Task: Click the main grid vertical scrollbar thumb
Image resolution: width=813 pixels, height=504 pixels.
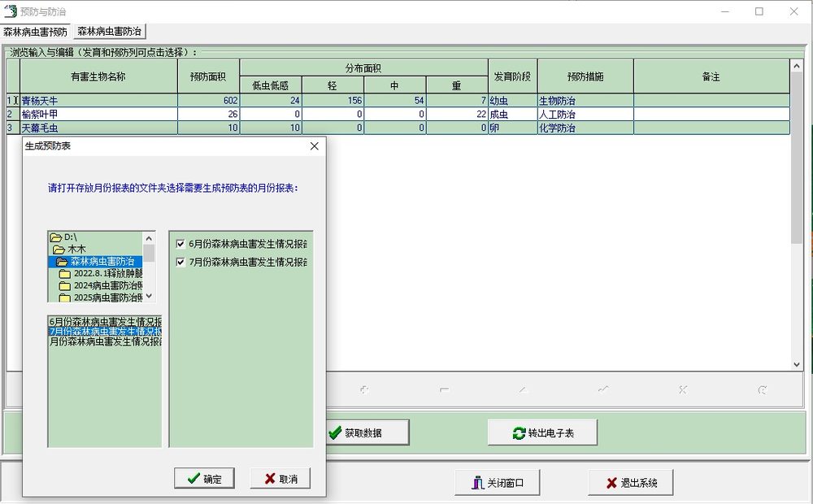Action: [x=797, y=158]
